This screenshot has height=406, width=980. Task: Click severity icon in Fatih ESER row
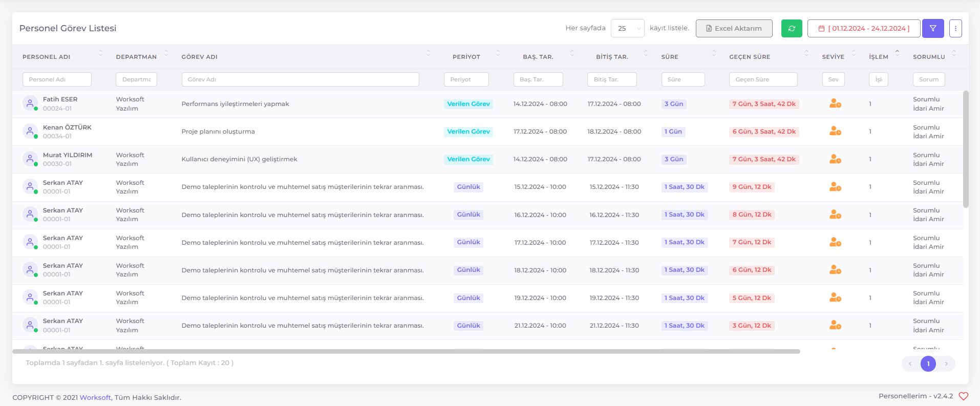coord(835,103)
